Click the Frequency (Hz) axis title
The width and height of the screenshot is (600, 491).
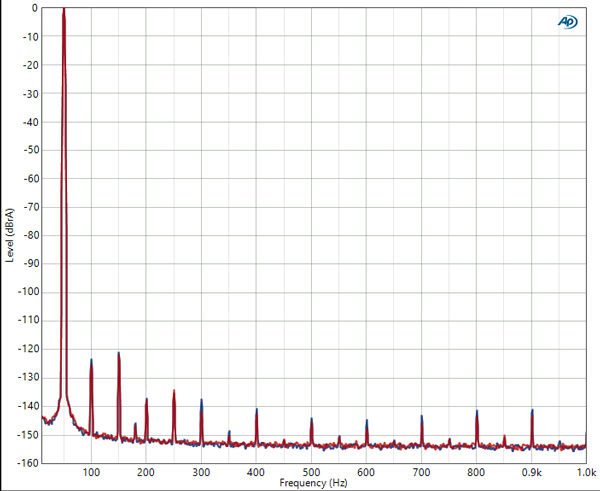pos(313,483)
